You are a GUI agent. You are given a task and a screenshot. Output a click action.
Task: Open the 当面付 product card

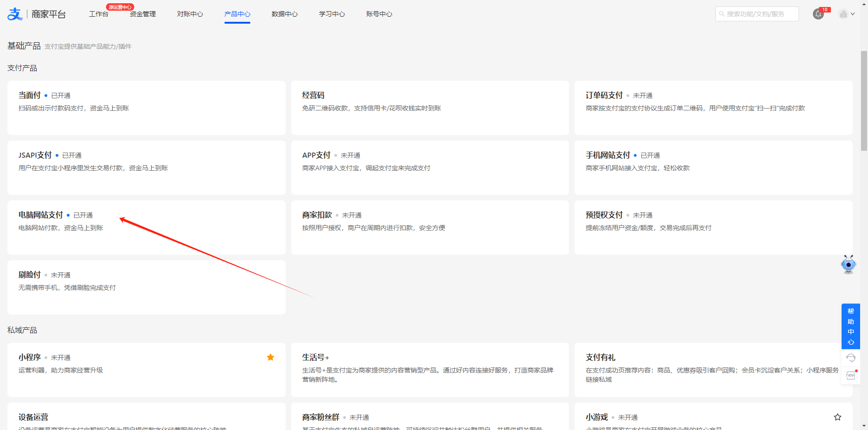tap(147, 108)
